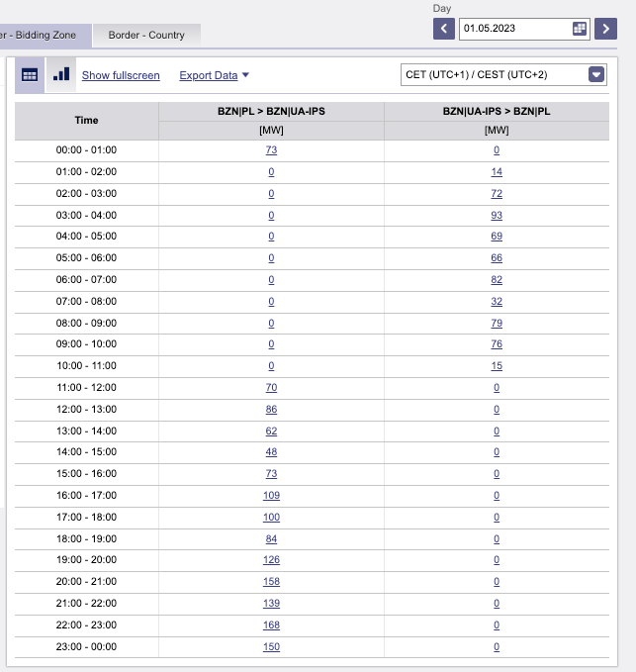
Task: Open the 126 MW value at 19:00 - 20:00
Action: point(271,560)
